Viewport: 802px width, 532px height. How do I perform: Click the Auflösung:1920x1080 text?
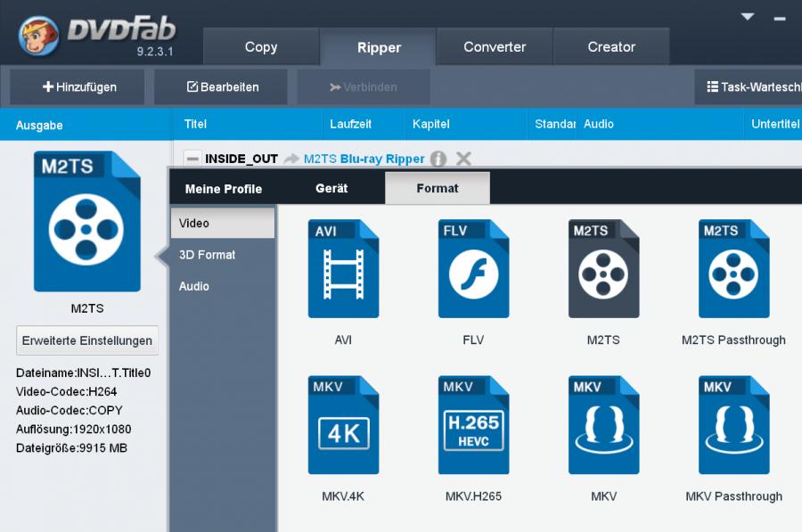click(x=74, y=430)
